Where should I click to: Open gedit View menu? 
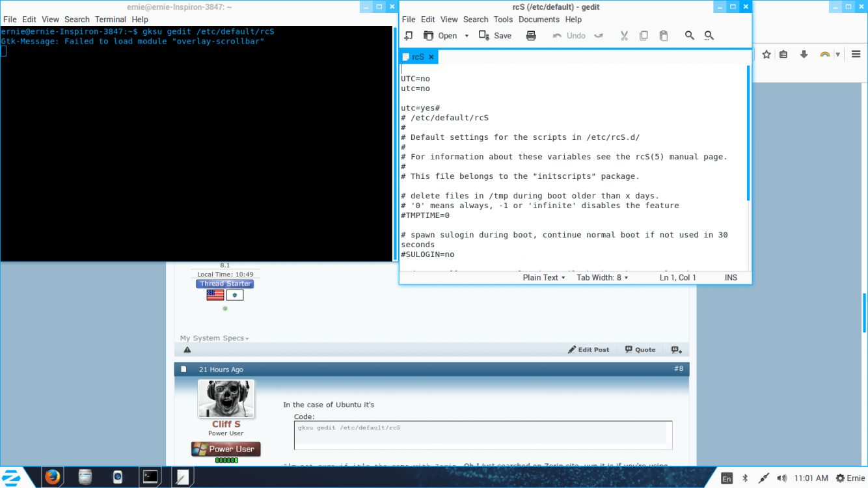449,20
